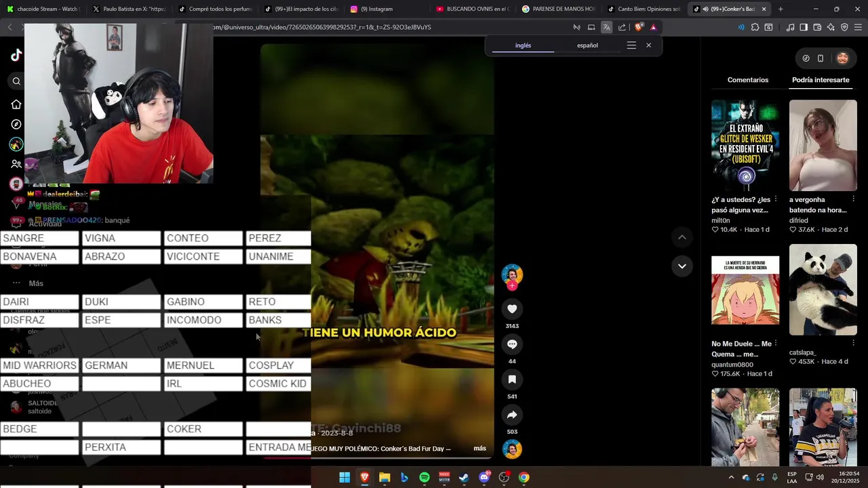
Task: Show hidden system tray icons
Action: click(731, 477)
